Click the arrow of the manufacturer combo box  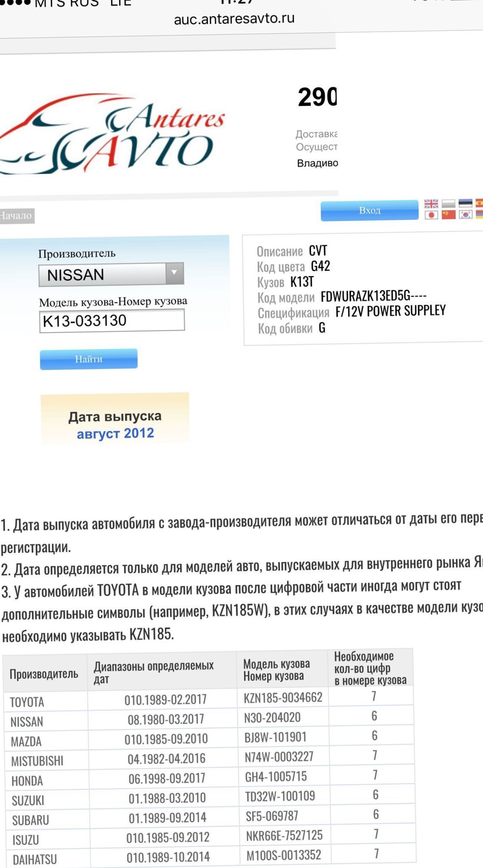174,274
